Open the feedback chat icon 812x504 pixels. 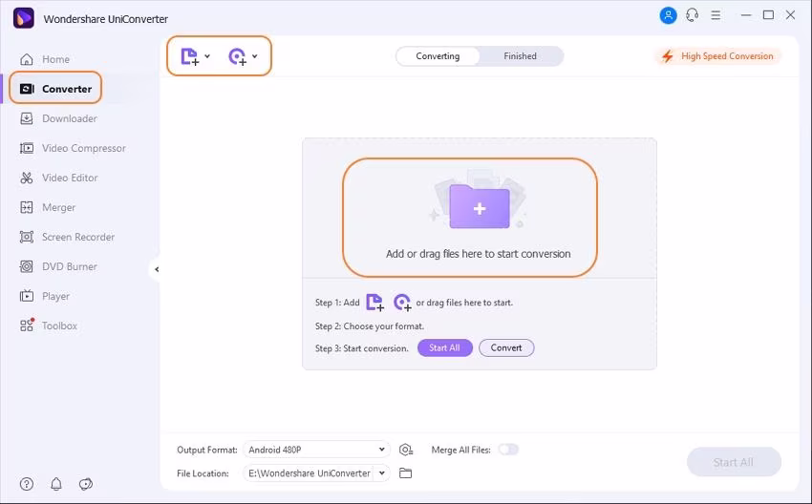click(85, 484)
